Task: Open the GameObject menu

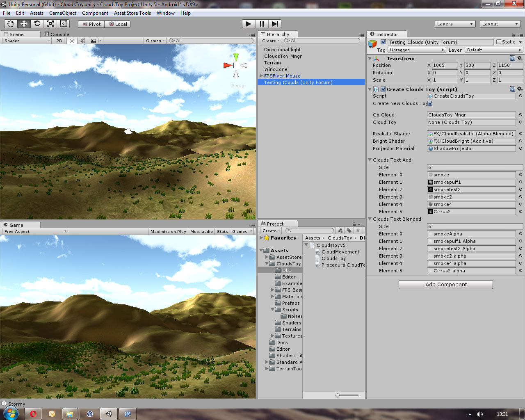Action: click(x=62, y=13)
